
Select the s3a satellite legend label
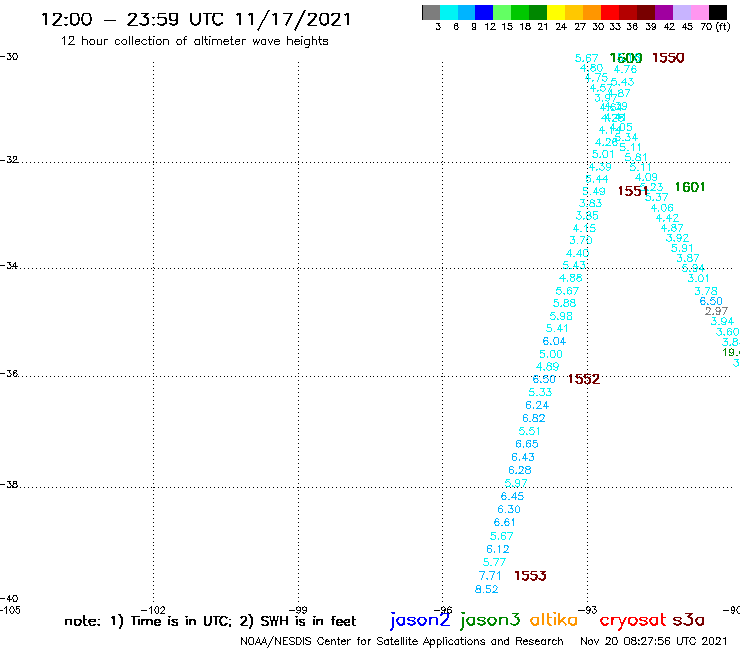click(689, 620)
